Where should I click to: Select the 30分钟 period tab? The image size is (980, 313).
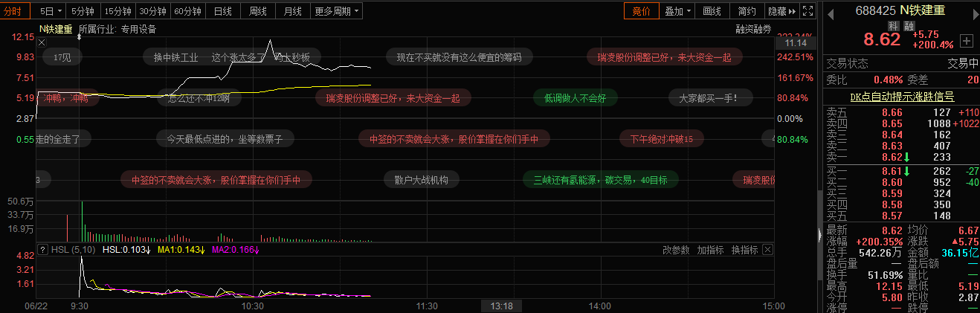(152, 11)
